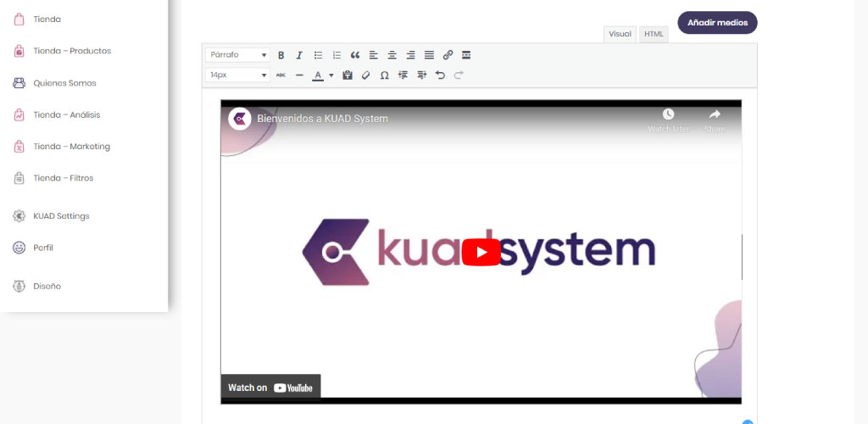Open special character Omega tool

click(x=384, y=75)
